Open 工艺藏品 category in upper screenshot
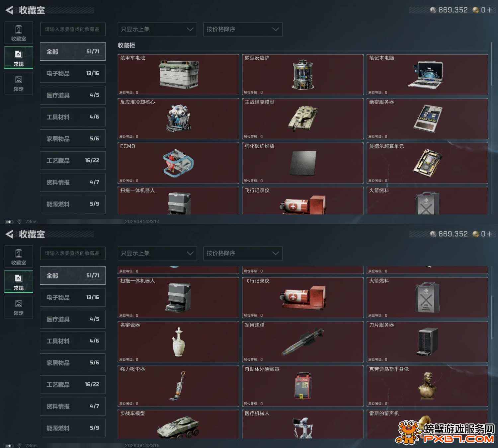 coord(73,161)
